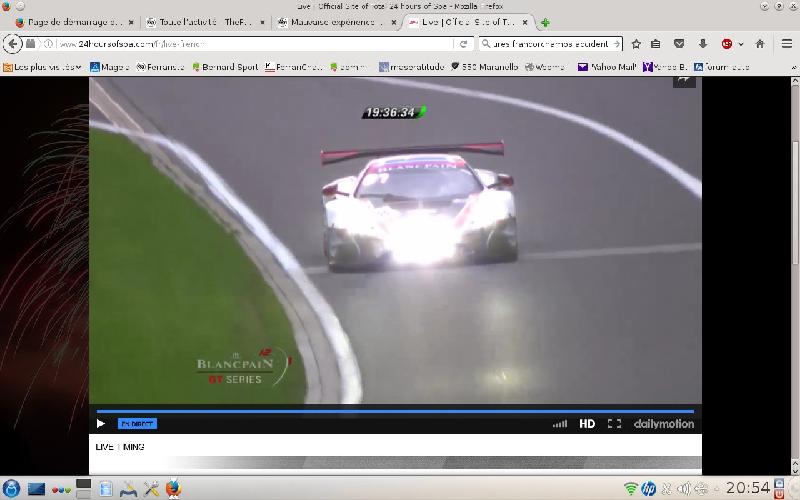The height and width of the screenshot is (500, 800).
Task: Click the search box with 'francorchamps accident'
Action: 550,44
